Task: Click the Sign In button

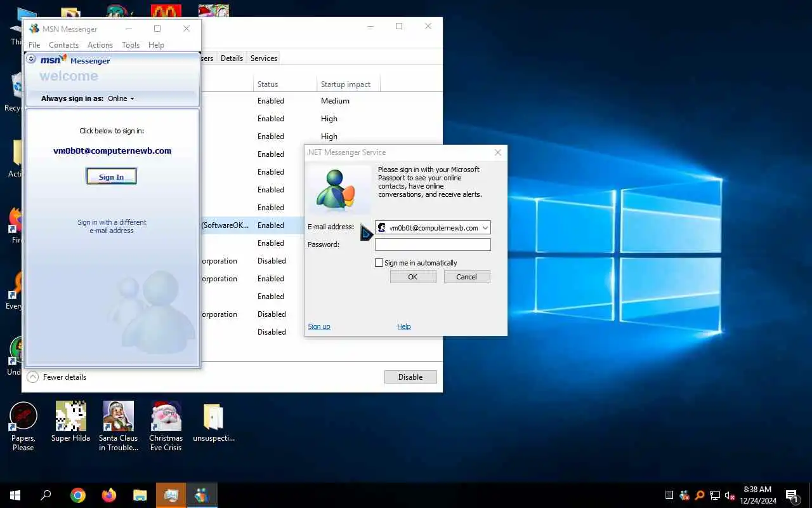Action: 111,177
